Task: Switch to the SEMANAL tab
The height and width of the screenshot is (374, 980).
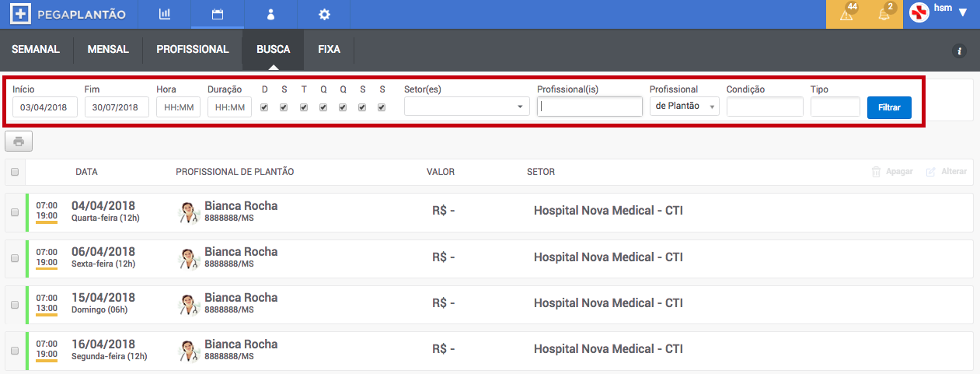Action: (x=36, y=49)
